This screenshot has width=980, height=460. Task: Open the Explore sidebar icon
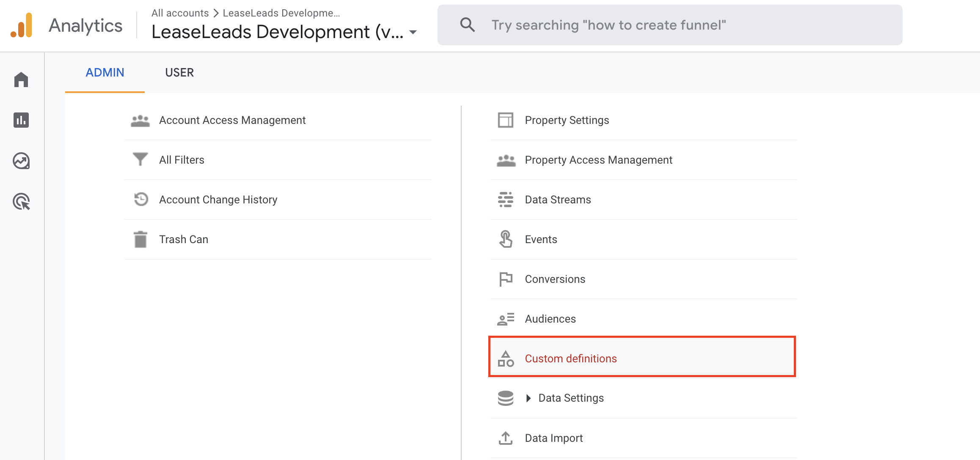tap(21, 161)
